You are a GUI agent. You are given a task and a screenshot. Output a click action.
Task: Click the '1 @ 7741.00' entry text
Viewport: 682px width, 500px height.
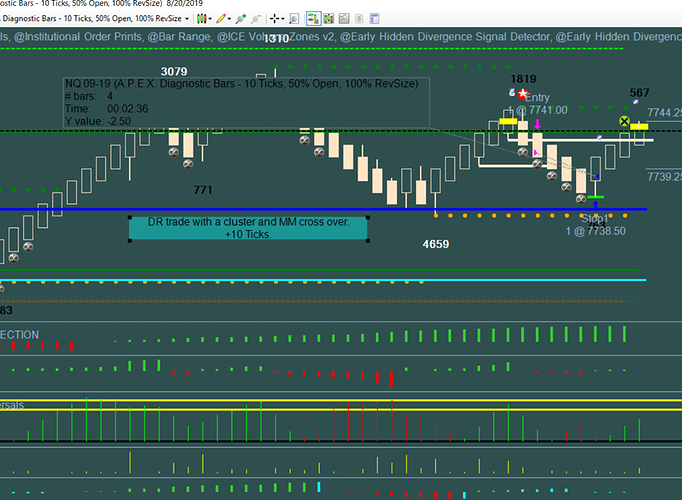click(538, 110)
